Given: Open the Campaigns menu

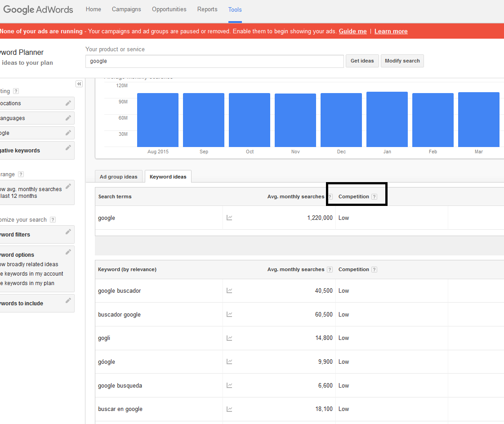Looking at the screenshot, I should tap(126, 9).
